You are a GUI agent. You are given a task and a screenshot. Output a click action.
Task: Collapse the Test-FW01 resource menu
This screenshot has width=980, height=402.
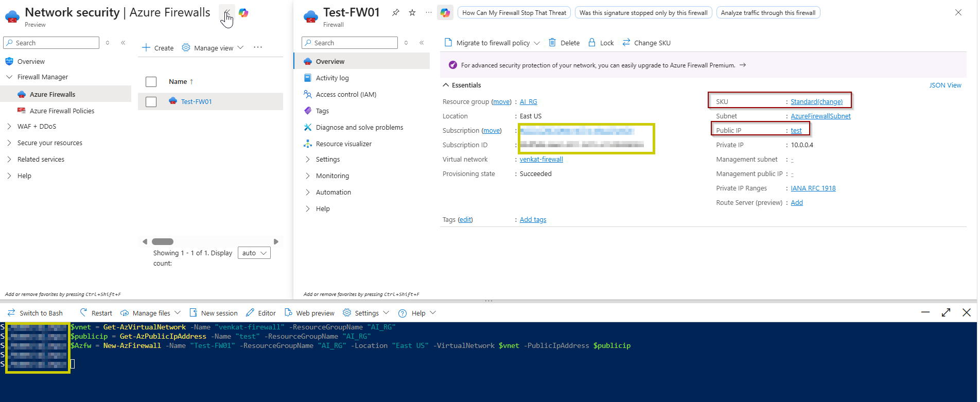(422, 43)
